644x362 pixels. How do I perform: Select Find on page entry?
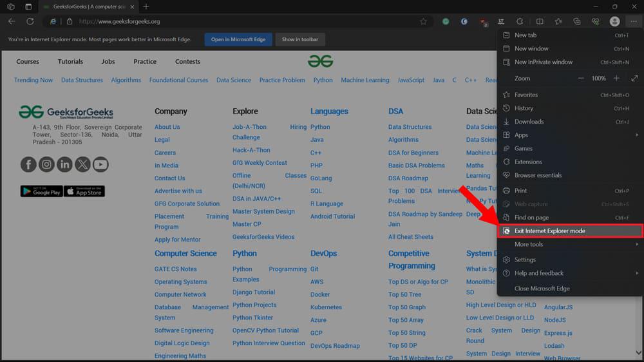click(570, 217)
